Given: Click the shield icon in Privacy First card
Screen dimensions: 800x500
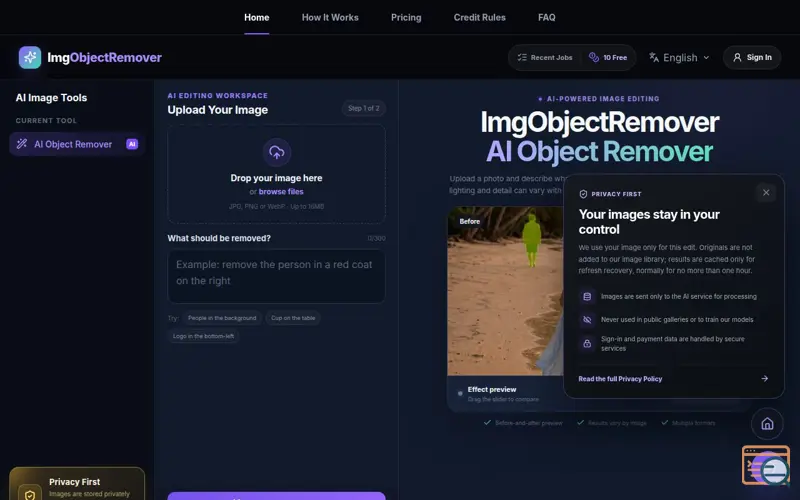Looking at the screenshot, I should click(x=30, y=493).
